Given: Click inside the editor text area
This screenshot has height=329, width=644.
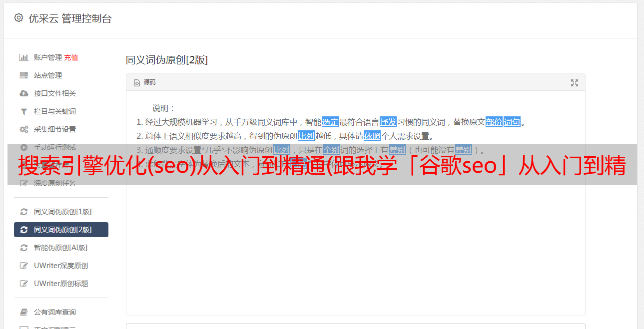Looking at the screenshot, I should [355, 240].
